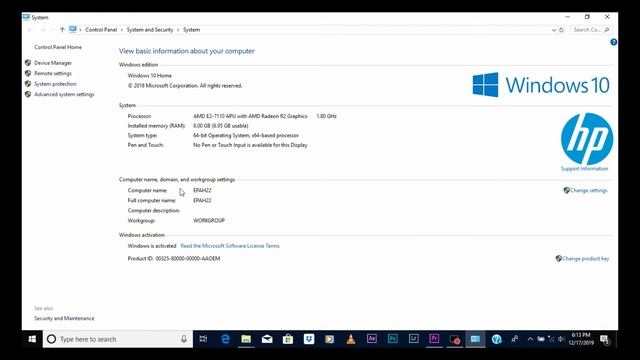Screen dimensions: 640x360
Task: Open Dropbox from the taskbar
Action: tap(309, 339)
